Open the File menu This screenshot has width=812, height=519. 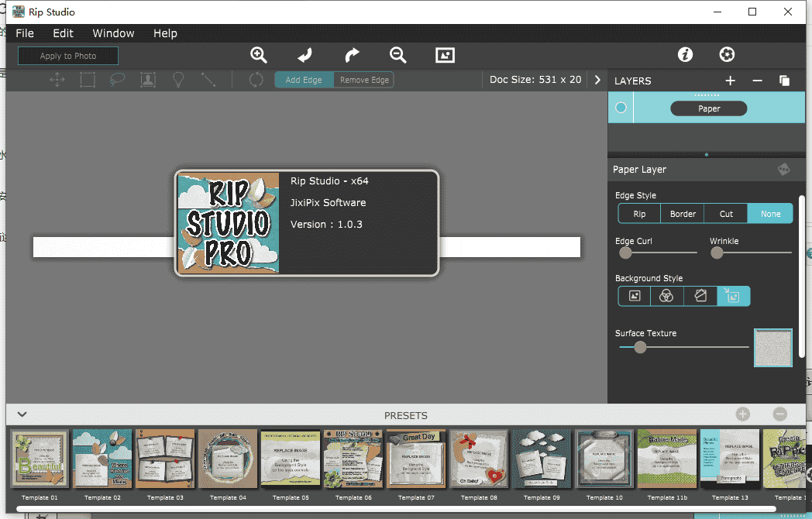[x=25, y=33]
